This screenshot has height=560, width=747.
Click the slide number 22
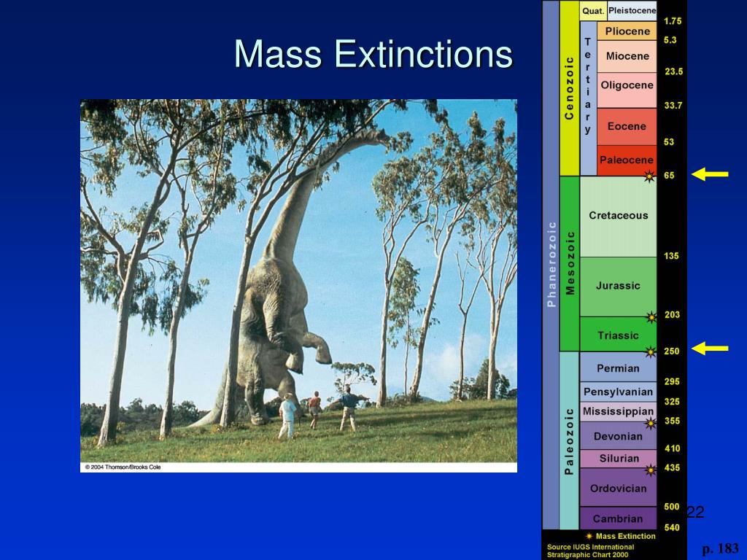point(695,513)
